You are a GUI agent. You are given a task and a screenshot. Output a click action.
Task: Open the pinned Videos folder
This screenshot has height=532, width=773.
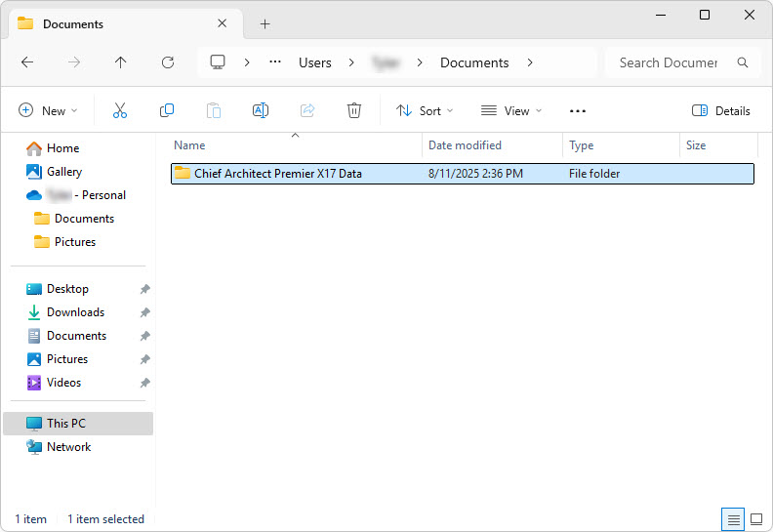point(54,383)
